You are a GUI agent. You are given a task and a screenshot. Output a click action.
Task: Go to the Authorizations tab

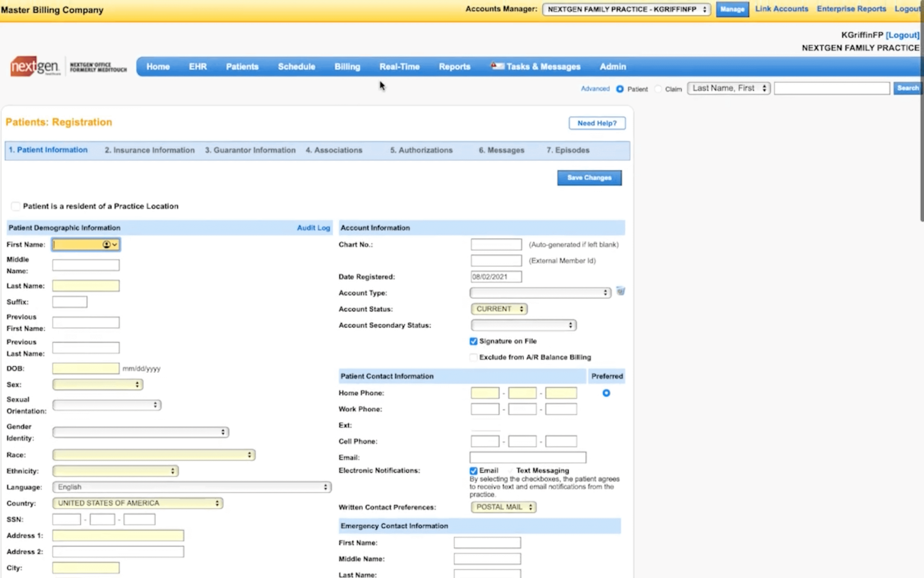click(421, 150)
